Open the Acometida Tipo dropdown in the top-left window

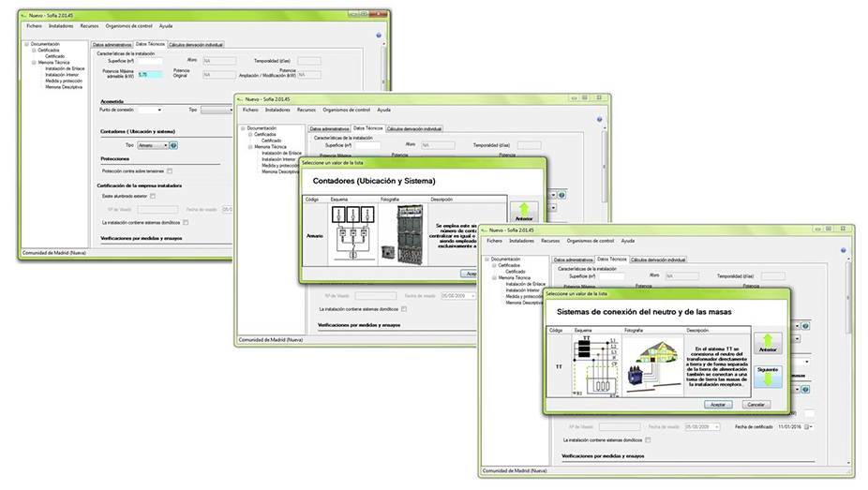pyautogui.click(x=216, y=110)
